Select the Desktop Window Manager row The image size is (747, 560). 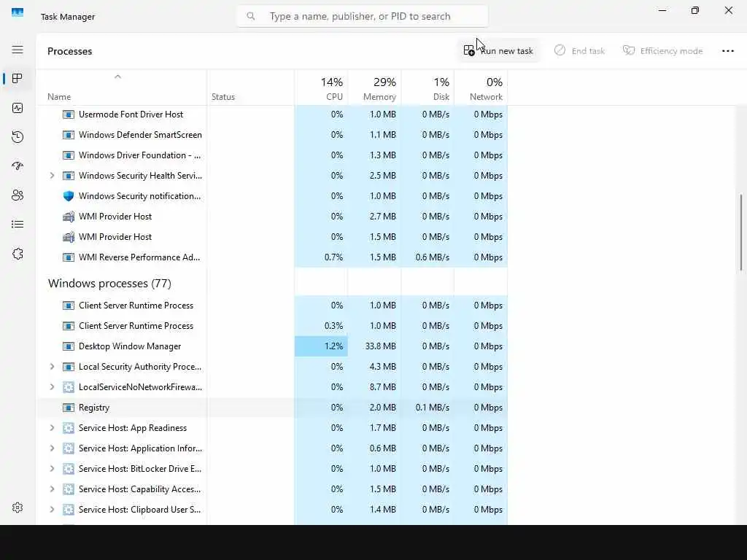coord(272,346)
